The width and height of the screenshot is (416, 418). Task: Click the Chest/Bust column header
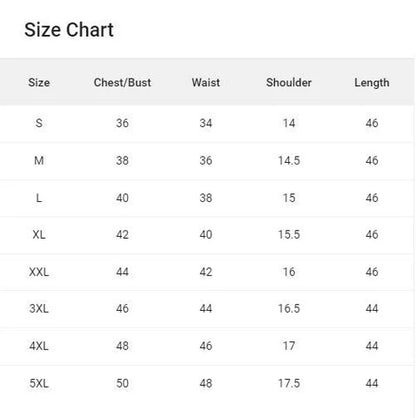[x=122, y=82]
